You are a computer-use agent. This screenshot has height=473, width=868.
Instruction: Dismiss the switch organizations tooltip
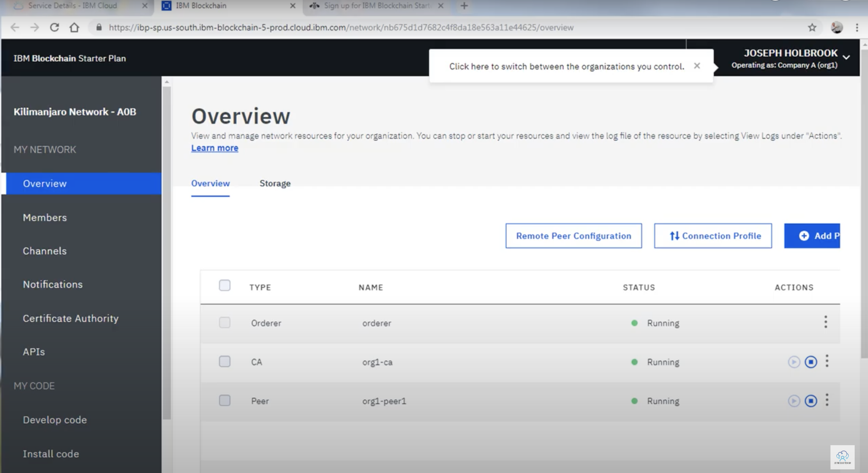697,66
